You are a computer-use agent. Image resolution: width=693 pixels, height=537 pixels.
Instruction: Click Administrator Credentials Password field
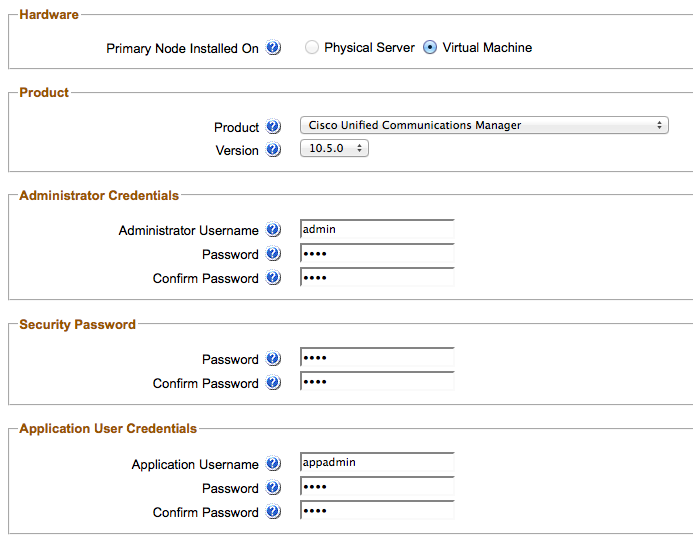[377, 254]
